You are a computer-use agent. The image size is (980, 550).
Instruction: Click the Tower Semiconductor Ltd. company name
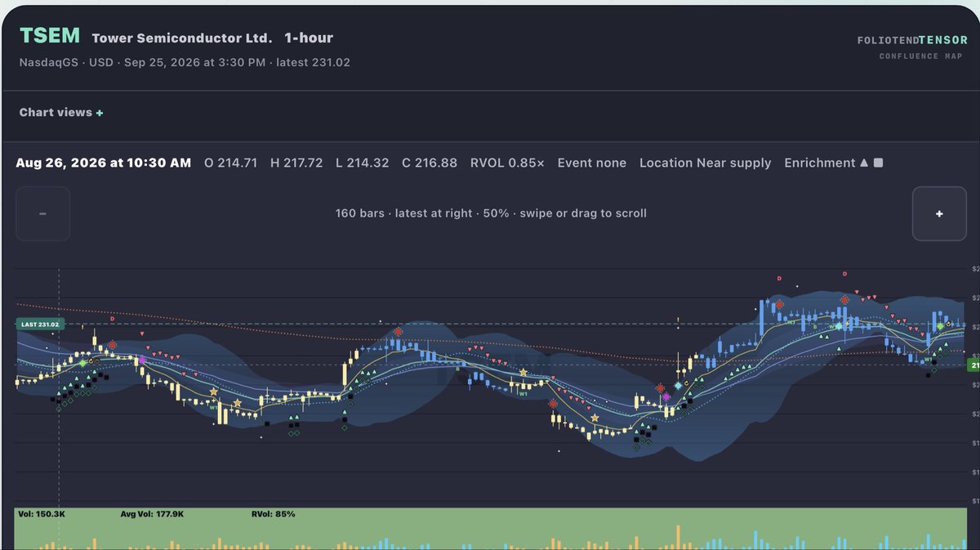(181, 38)
